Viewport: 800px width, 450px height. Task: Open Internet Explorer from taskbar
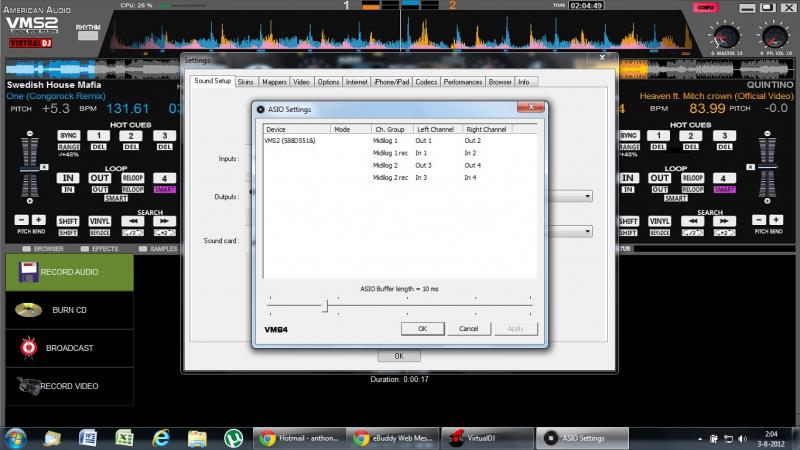pyautogui.click(x=161, y=438)
